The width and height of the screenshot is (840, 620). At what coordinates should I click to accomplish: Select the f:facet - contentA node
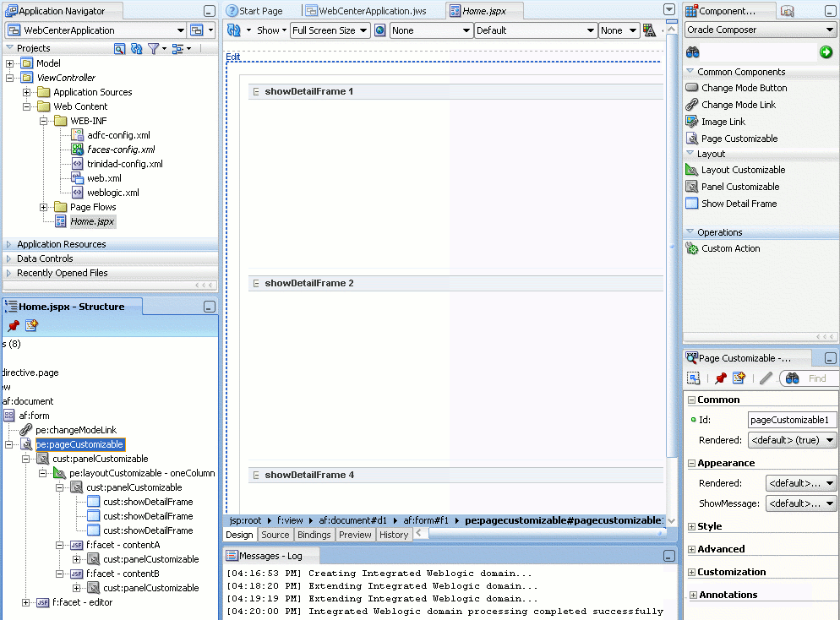123,545
